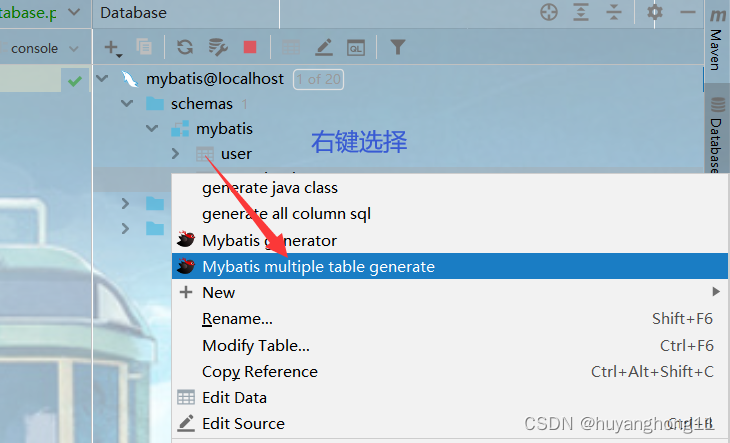The image size is (730, 443).
Task: Collapse the mybatis schema node
Action: click(x=152, y=128)
